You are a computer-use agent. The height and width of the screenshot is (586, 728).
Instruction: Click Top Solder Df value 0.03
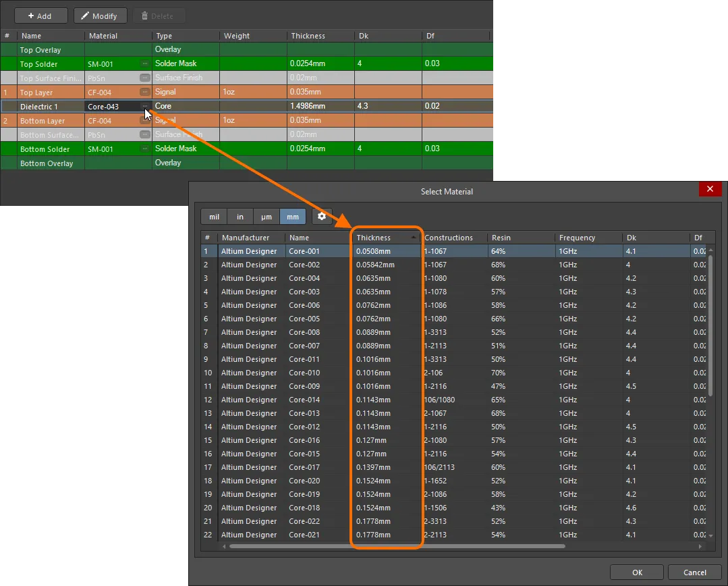pos(457,63)
